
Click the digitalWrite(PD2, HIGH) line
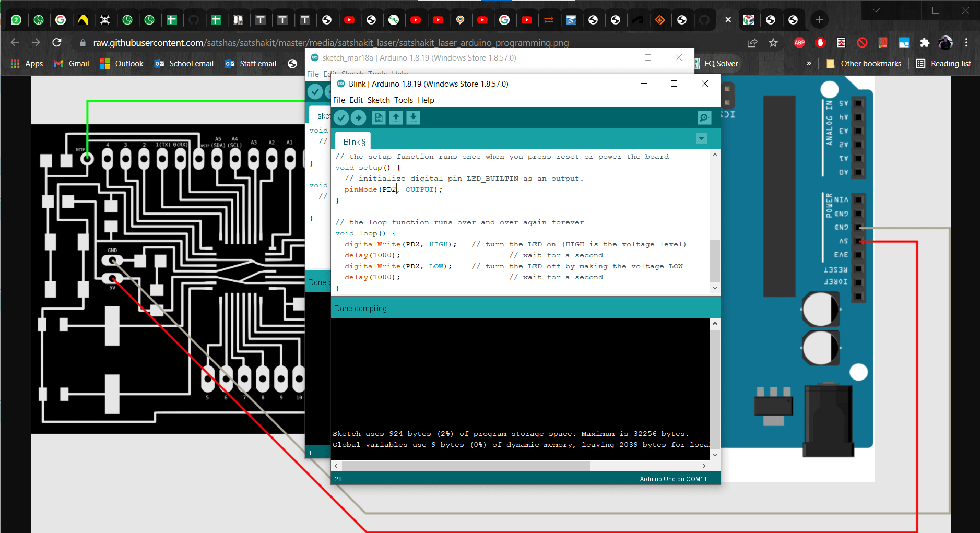pos(400,244)
